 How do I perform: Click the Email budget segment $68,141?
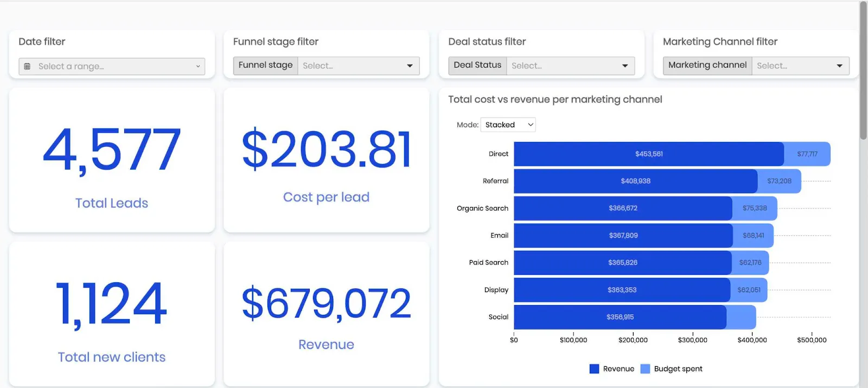point(754,235)
